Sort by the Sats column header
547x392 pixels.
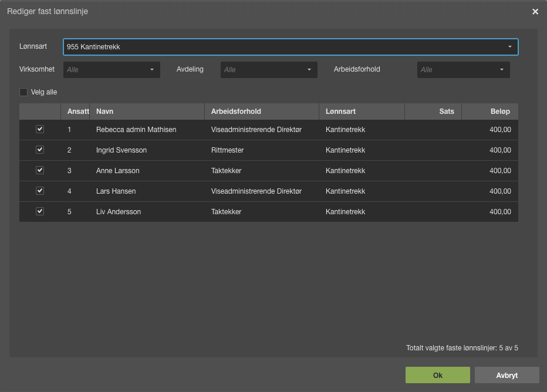433,111
